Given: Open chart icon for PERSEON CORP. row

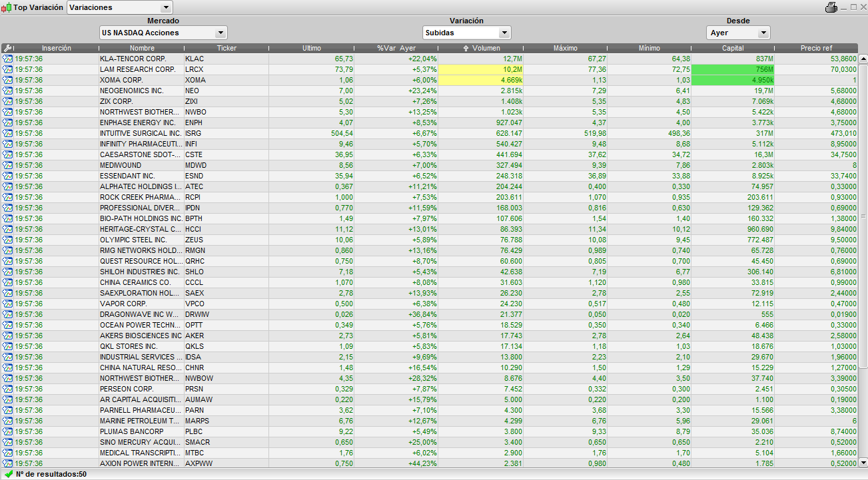Looking at the screenshot, I should pos(7,389).
